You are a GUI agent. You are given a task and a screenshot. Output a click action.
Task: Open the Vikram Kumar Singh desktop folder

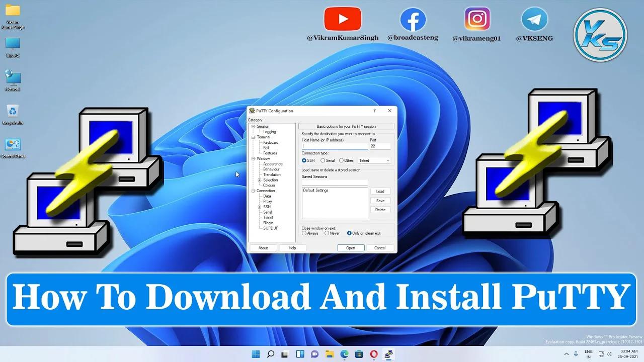tap(13, 17)
